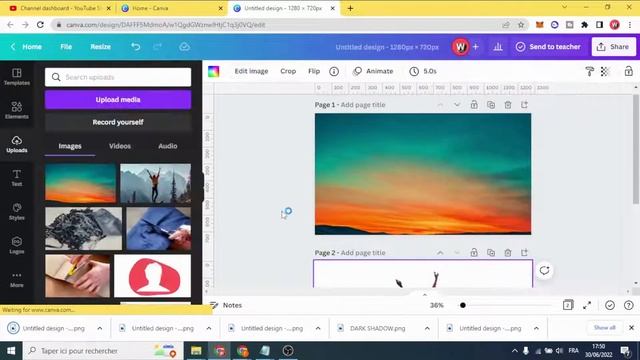640x360 pixels.
Task: Click the undo arrow
Action: [136, 47]
